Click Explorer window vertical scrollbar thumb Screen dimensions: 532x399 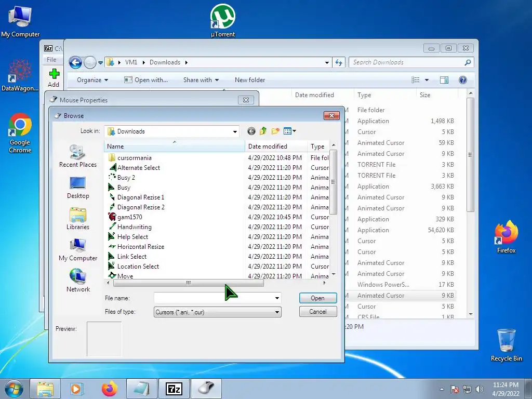[470, 155]
